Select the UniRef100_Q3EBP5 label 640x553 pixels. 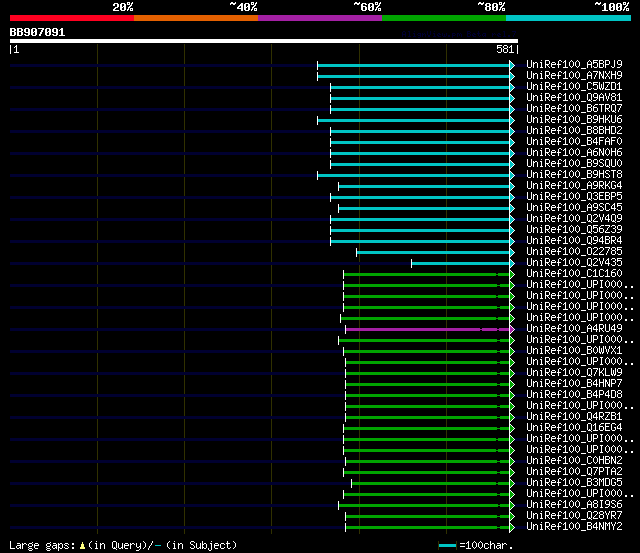574,196
